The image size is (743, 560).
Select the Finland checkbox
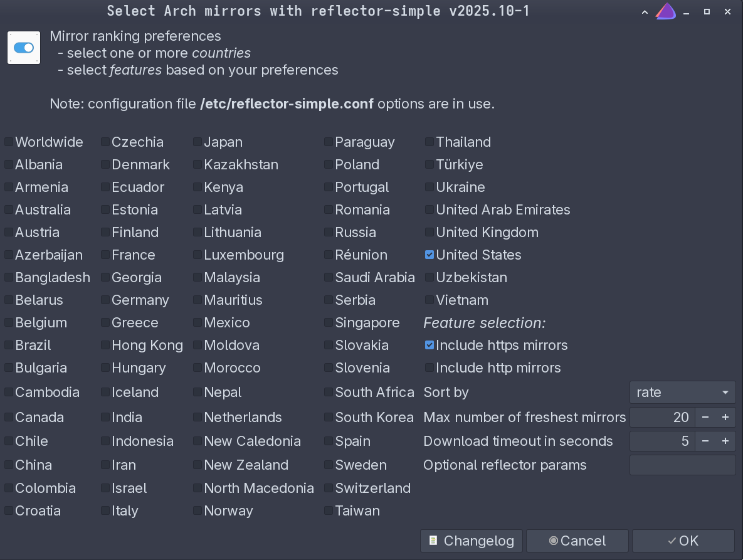[105, 232]
